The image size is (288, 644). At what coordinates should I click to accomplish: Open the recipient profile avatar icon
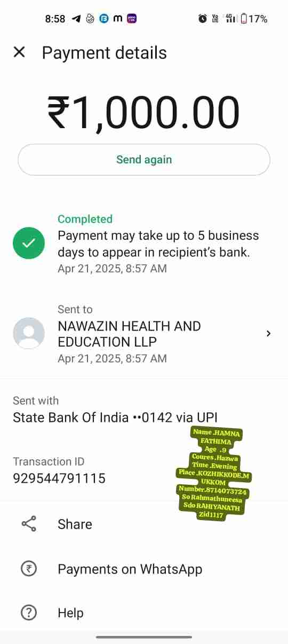coord(29,333)
